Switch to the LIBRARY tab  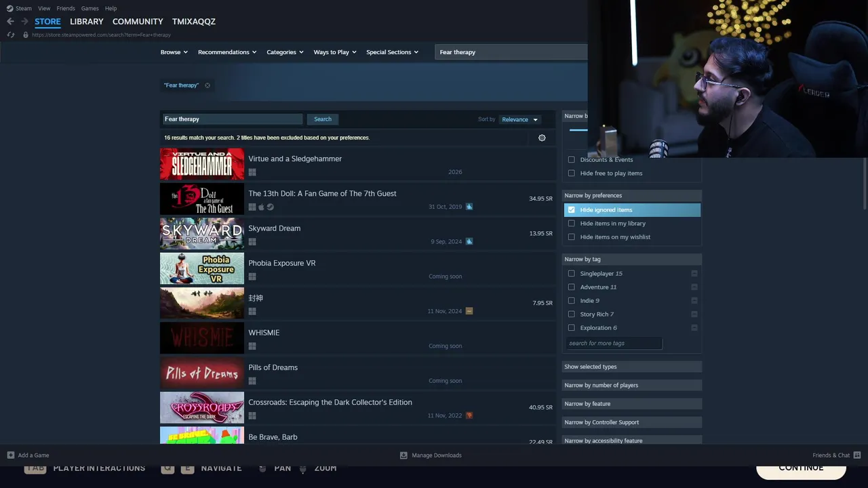pyautogui.click(x=87, y=22)
